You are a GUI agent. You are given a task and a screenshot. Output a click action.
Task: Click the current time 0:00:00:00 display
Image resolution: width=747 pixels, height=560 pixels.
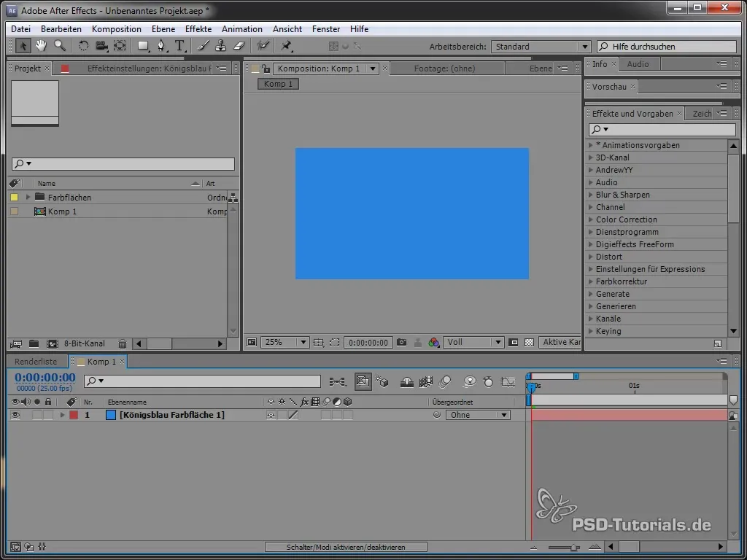click(44, 378)
